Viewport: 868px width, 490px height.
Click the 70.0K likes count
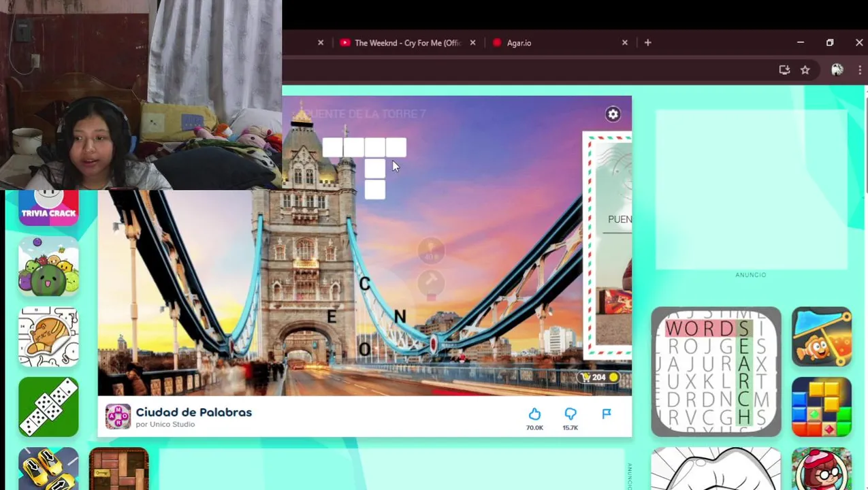534,428
